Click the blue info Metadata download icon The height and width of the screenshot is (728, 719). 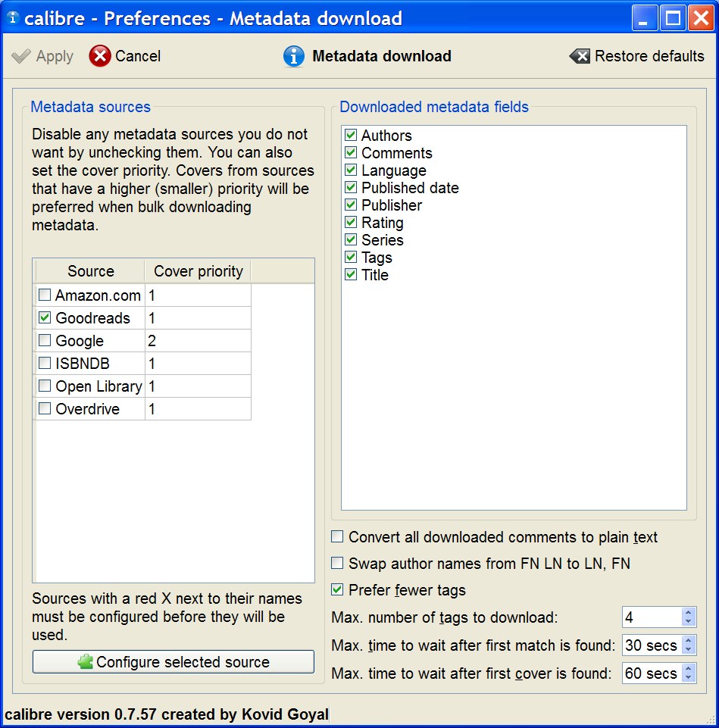pos(293,56)
